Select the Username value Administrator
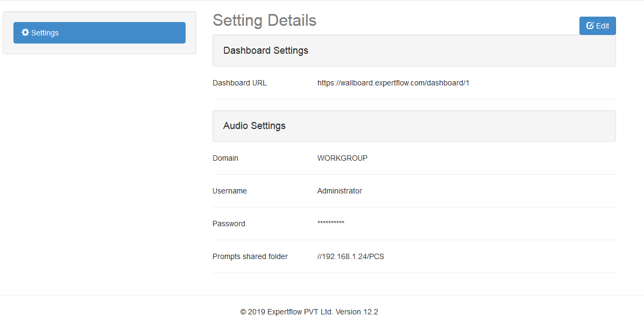The image size is (644, 323). click(339, 191)
